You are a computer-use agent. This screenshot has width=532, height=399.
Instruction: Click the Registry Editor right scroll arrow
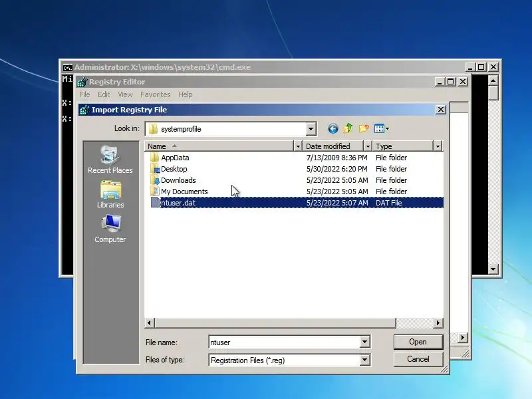pyautogui.click(x=462, y=338)
